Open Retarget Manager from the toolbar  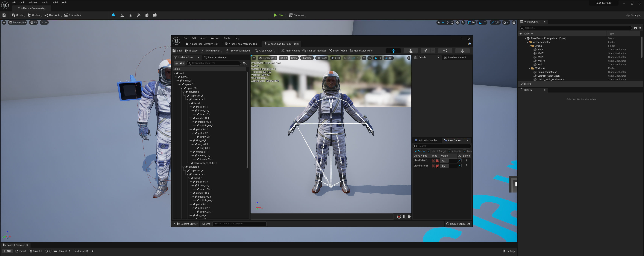(314, 51)
